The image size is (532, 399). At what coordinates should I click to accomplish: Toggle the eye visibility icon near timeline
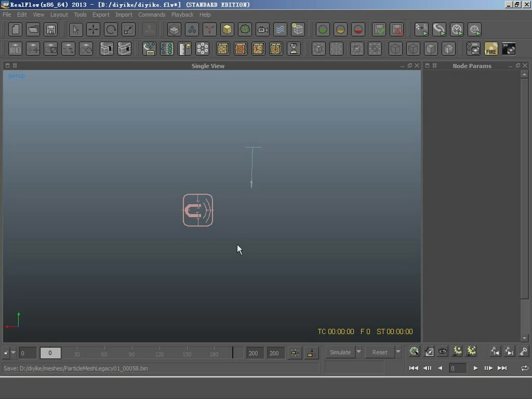click(x=443, y=352)
